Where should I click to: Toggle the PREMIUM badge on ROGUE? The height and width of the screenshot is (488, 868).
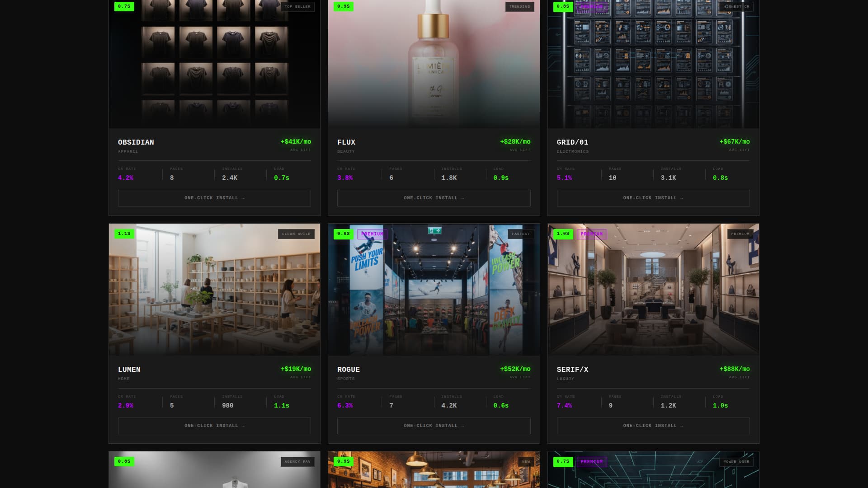pyautogui.click(x=373, y=234)
